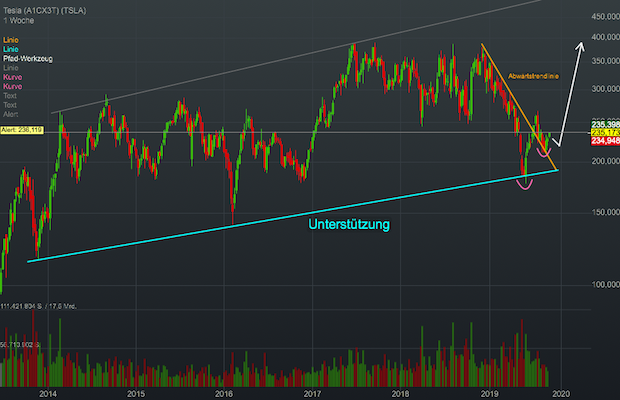Click the yellow 'Alert: 238,119' price tag
This screenshot has height=400, width=620.
click(x=22, y=130)
